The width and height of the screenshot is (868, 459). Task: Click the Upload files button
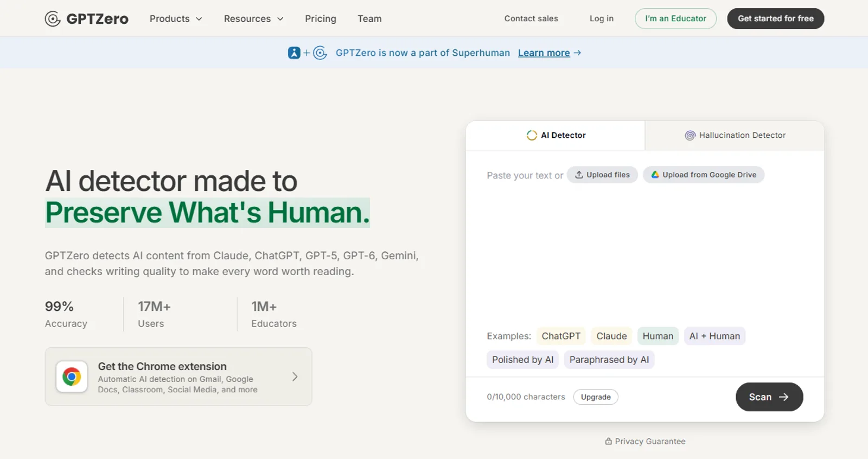pyautogui.click(x=602, y=175)
